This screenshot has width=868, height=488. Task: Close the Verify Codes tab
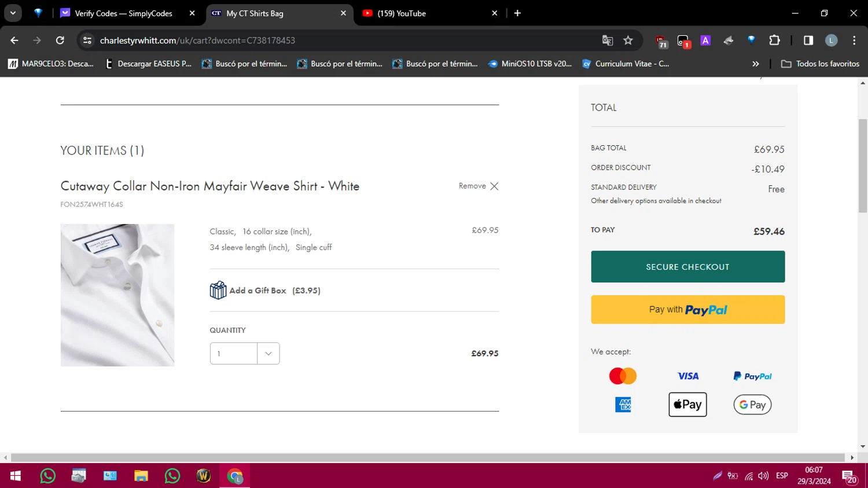click(192, 13)
